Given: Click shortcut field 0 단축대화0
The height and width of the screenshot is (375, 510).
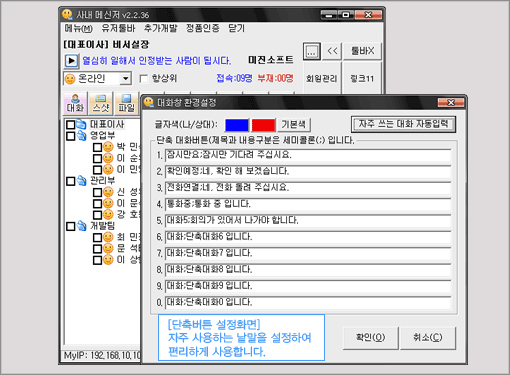Looking at the screenshot, I should coord(308,302).
